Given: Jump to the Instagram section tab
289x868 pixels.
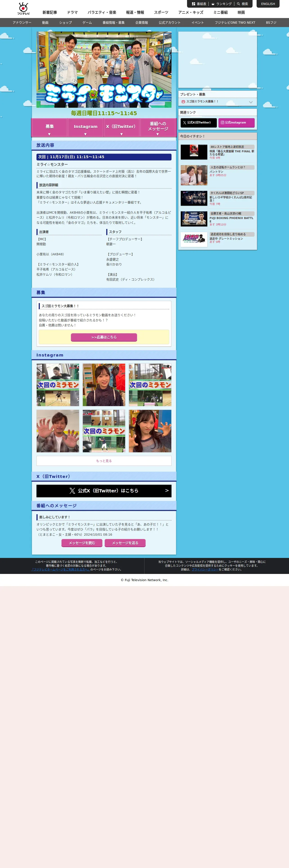Looking at the screenshot, I should click(86, 128).
